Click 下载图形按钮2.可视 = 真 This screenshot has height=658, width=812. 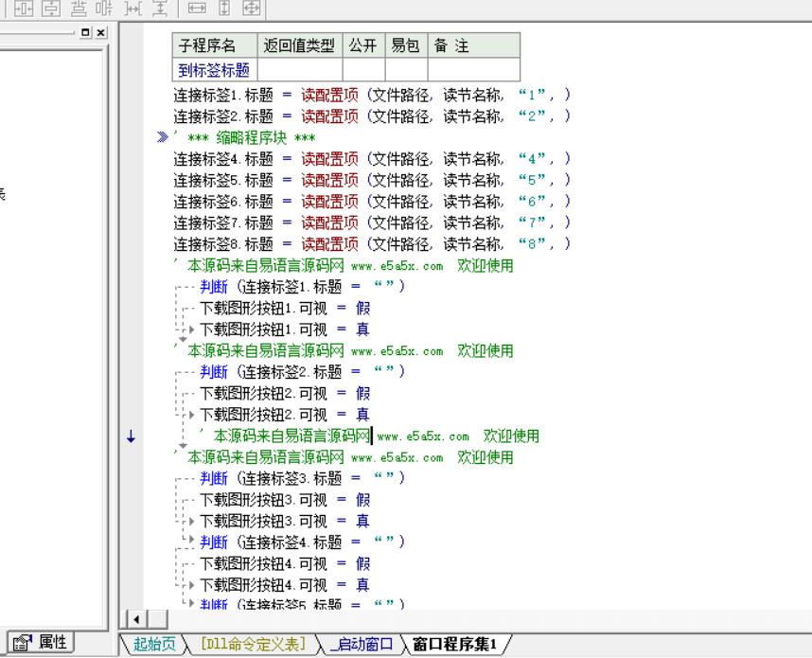(x=285, y=415)
